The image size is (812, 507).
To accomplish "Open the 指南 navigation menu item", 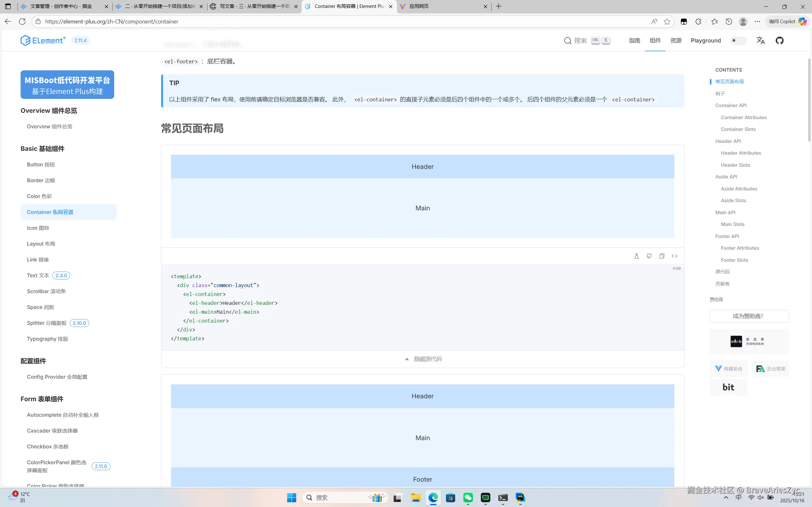I will 634,41.
